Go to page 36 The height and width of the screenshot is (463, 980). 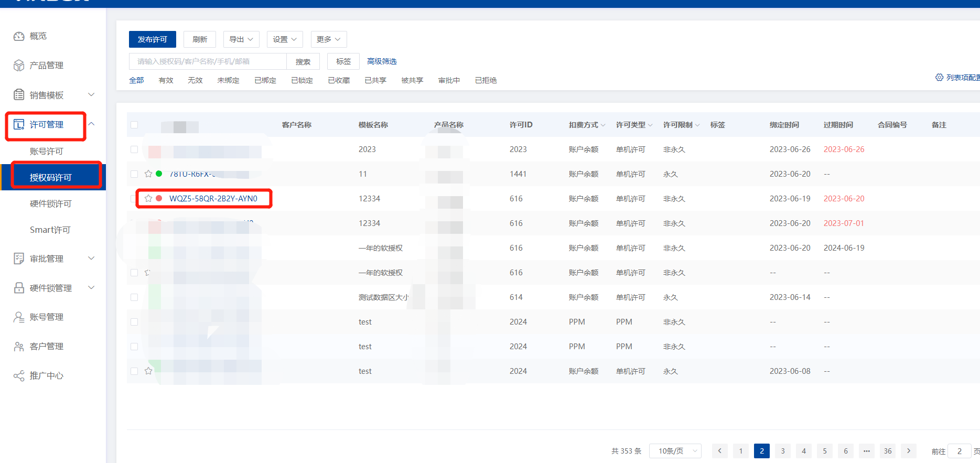888,451
